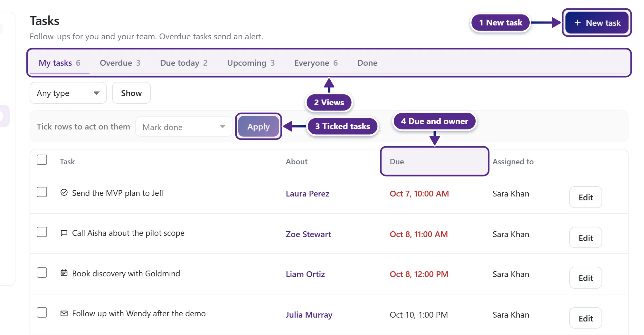This screenshot has height=335, width=644.
Task: Click the overdue date Oct 8, 11:00 AM
Action: pos(419,234)
